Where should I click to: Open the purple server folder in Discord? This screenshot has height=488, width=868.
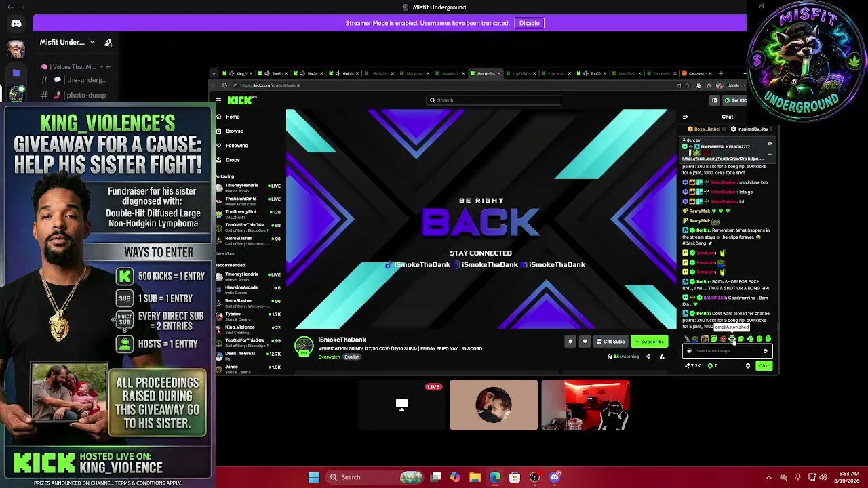pyautogui.click(x=16, y=73)
